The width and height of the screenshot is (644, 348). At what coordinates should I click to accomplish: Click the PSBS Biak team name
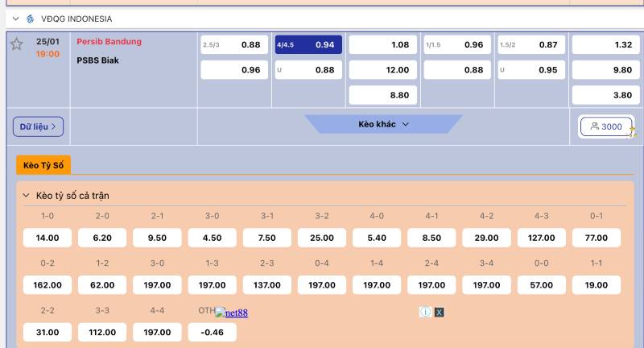(x=97, y=60)
